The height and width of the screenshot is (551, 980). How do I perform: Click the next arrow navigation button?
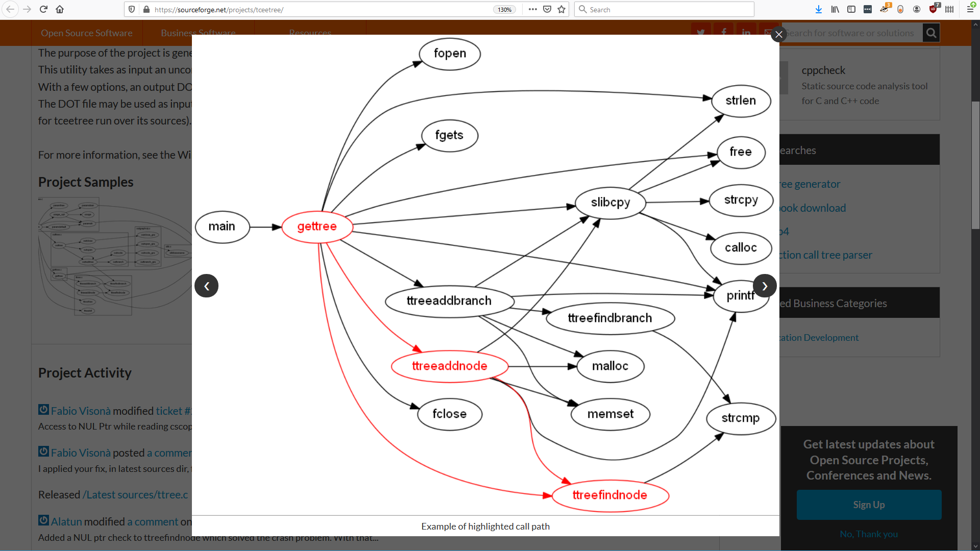765,286
